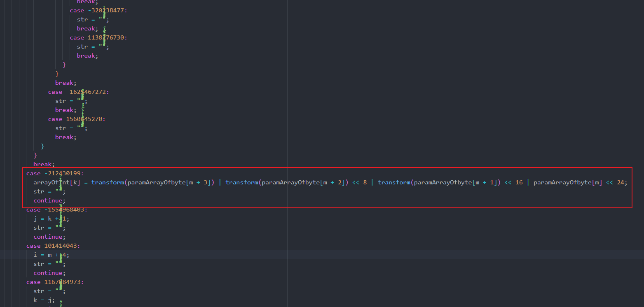Click break under the case ending in 76730

[x=87, y=56]
